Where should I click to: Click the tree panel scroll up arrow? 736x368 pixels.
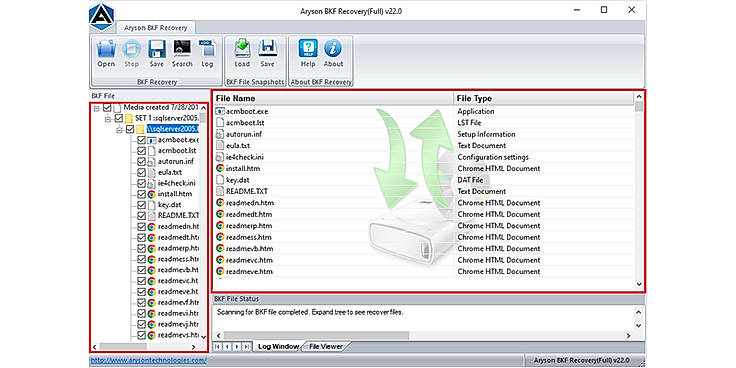click(x=203, y=108)
